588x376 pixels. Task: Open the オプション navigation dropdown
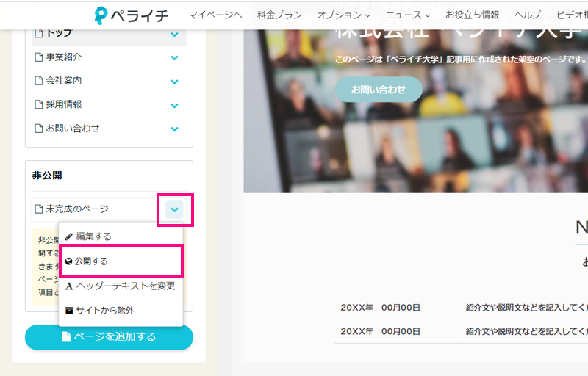(343, 15)
